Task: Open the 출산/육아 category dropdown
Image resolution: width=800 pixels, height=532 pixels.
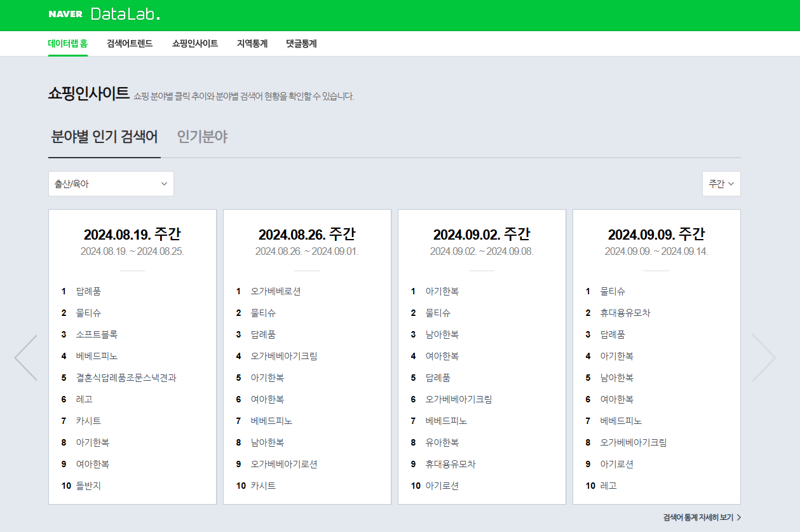Action: pyautogui.click(x=111, y=183)
